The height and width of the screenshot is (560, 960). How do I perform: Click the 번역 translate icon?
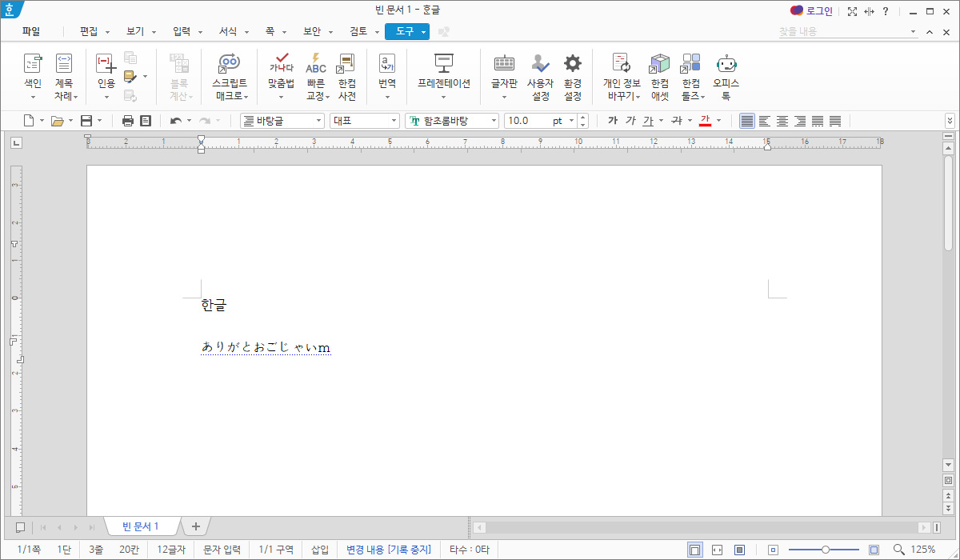pyautogui.click(x=387, y=63)
